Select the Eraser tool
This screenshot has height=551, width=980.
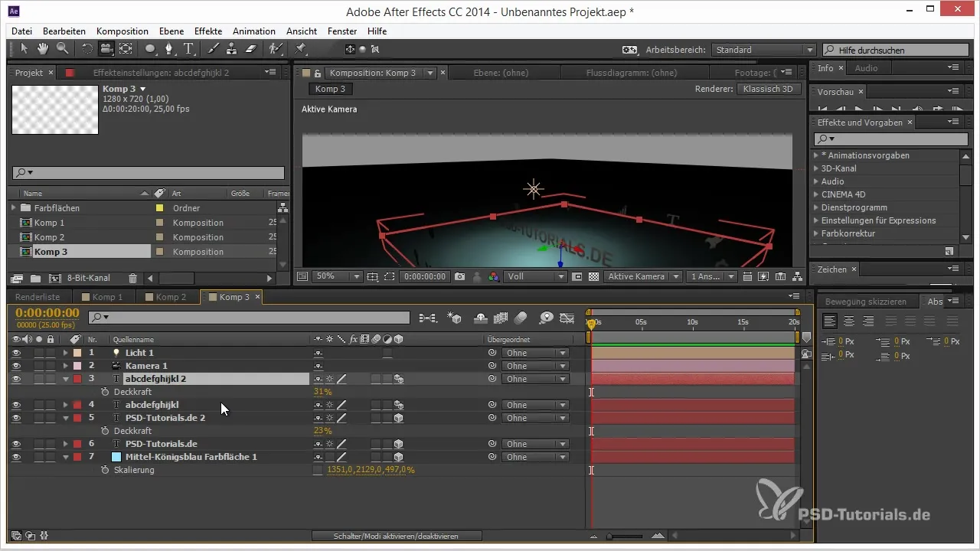251,49
